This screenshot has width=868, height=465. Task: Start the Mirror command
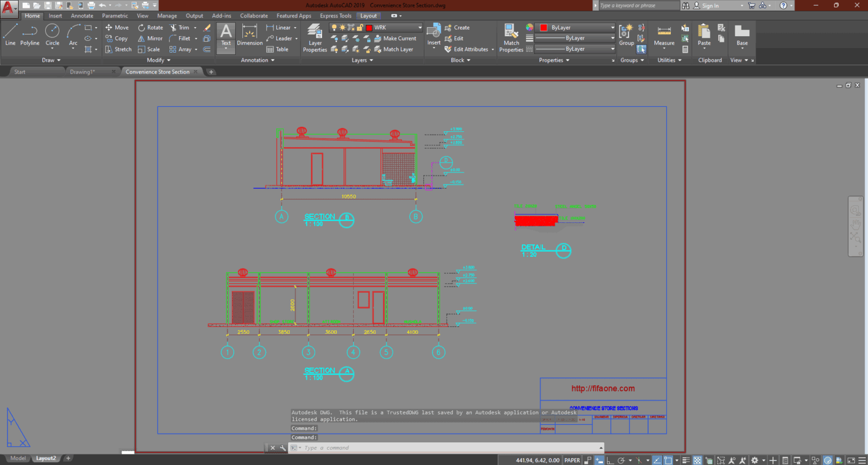(x=150, y=38)
